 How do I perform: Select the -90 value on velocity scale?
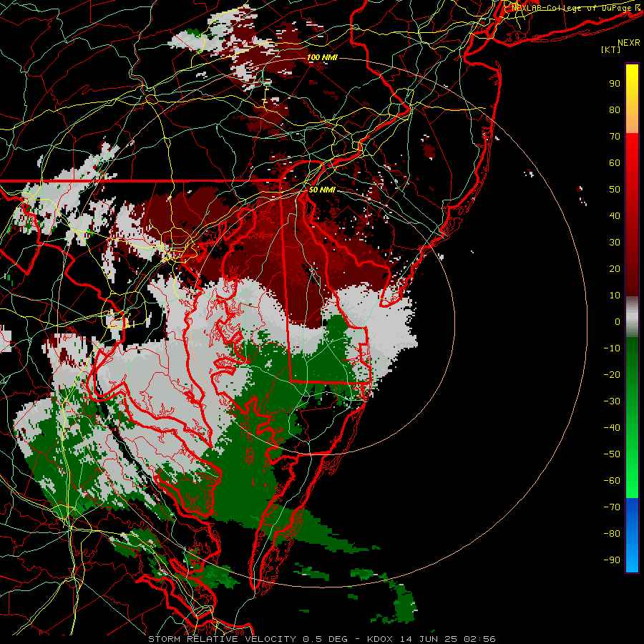tap(612, 560)
